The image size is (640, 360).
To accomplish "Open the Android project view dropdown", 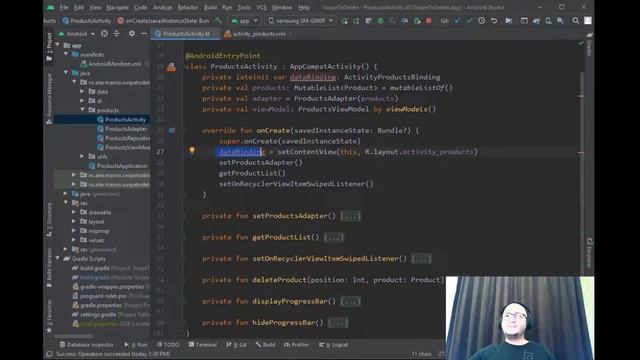I will tap(77, 34).
